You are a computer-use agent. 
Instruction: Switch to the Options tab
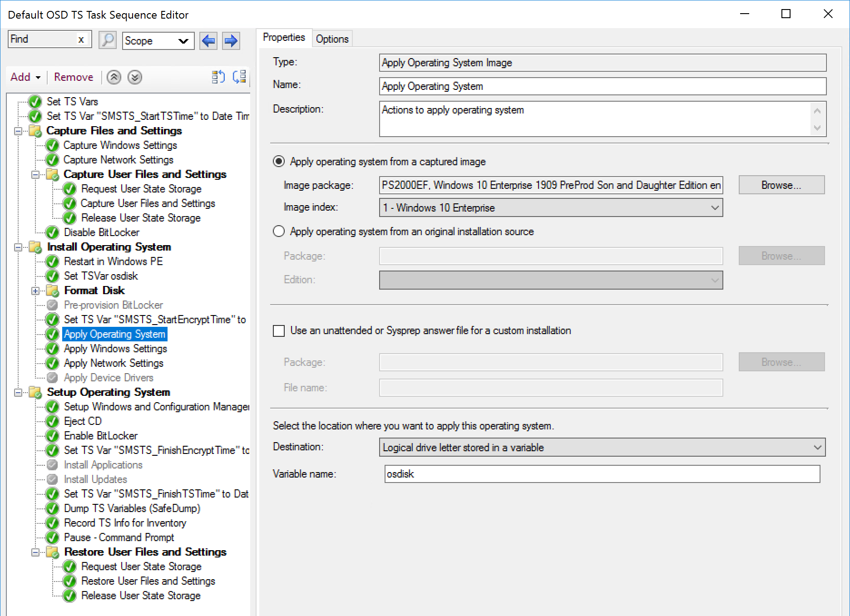coord(332,39)
